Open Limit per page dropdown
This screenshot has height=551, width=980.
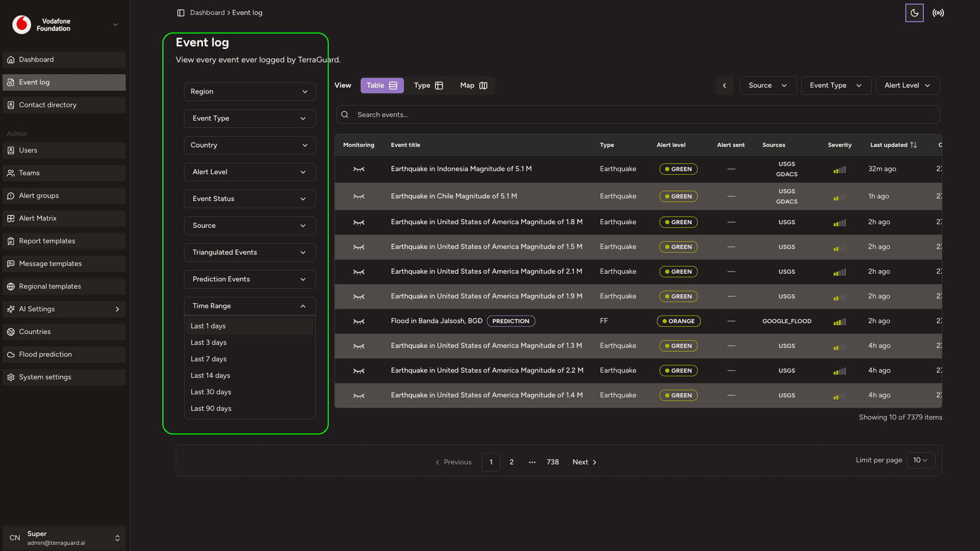pyautogui.click(x=921, y=460)
